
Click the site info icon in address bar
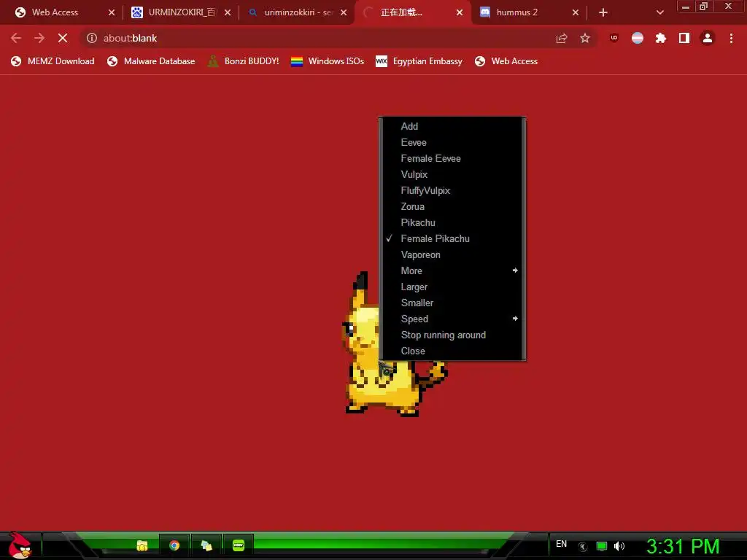tap(91, 38)
